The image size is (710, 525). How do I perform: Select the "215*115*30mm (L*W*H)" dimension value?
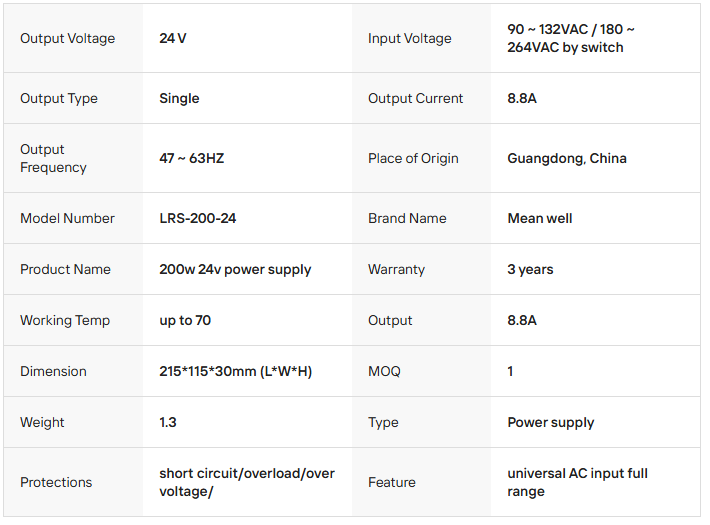(235, 371)
